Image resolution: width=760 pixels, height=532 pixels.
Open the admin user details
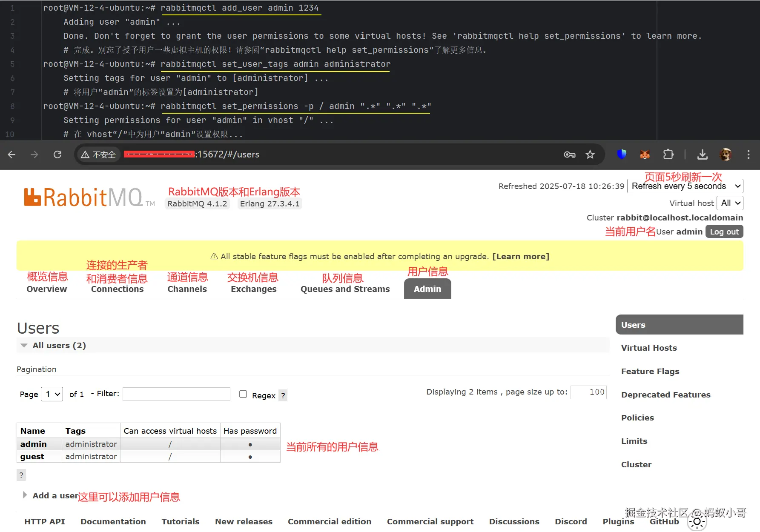pos(33,444)
